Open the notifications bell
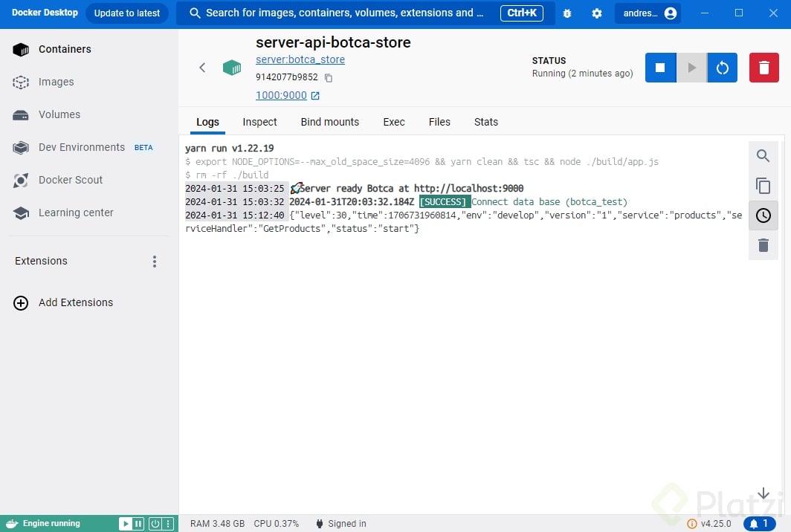This screenshot has height=532, width=791. 759,524
